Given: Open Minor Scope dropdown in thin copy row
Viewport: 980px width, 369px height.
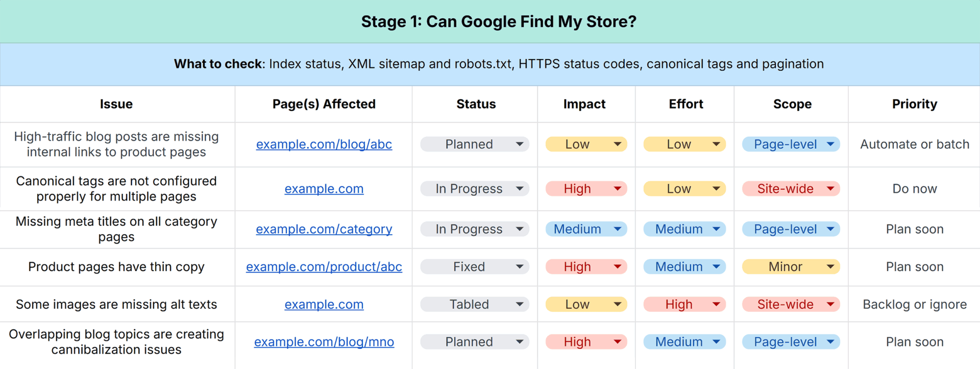Looking at the screenshot, I should point(791,266).
